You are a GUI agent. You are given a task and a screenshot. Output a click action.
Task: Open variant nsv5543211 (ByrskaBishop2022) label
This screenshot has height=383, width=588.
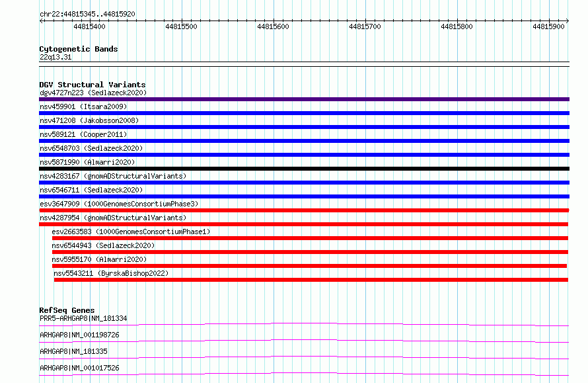(111, 273)
